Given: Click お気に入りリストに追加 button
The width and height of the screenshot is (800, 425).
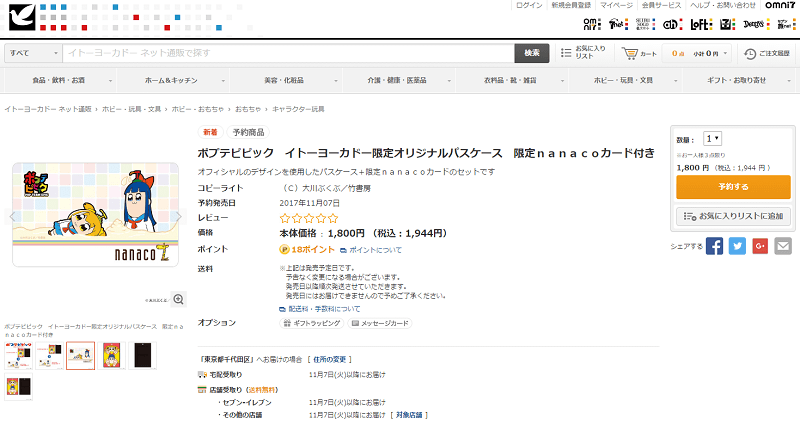Looking at the screenshot, I should tap(733, 216).
